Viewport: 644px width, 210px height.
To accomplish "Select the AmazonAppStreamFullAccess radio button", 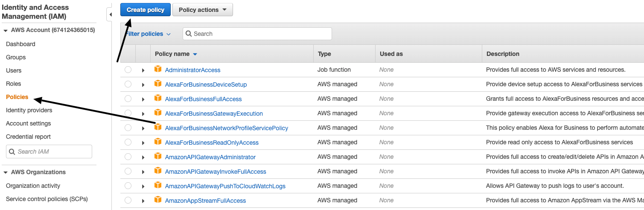I will [128, 201].
